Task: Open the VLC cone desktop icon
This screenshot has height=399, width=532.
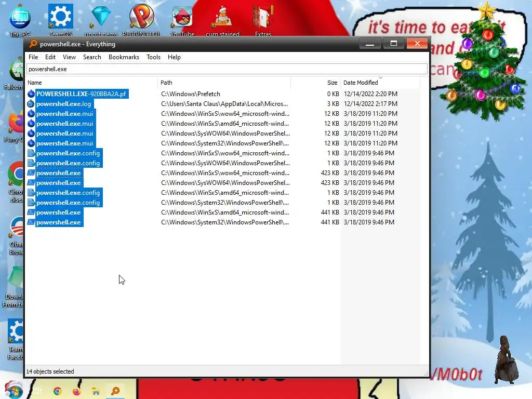Action: click(x=222, y=20)
